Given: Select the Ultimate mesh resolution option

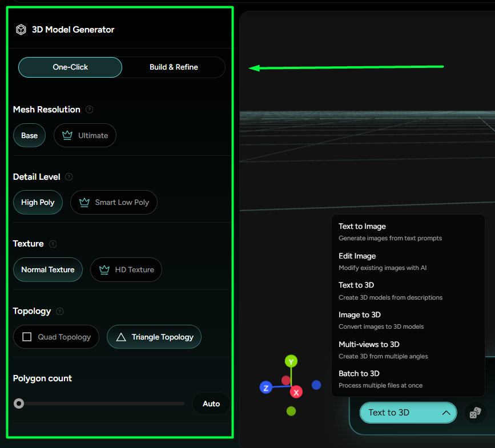Looking at the screenshot, I should pos(84,135).
